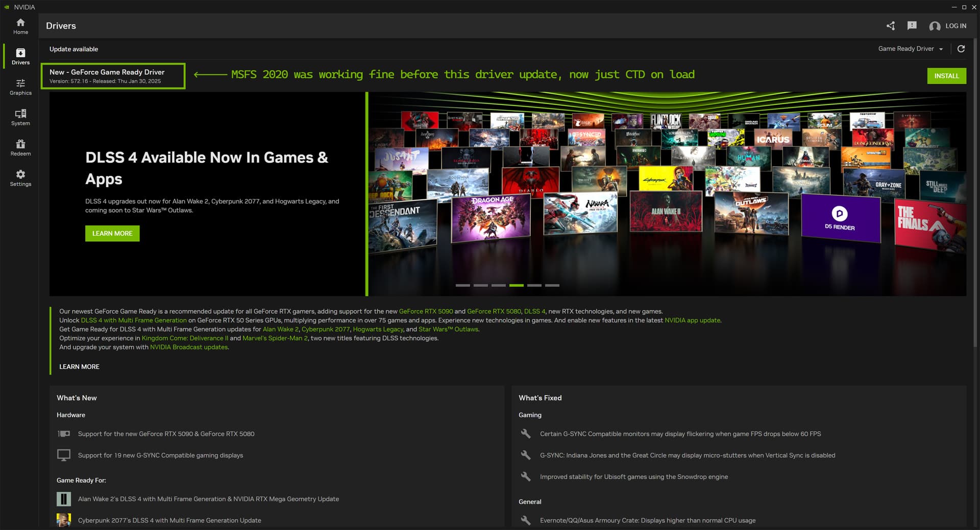Click wrench icon beside Indiana Jones fix
980x530 pixels.
(x=526, y=455)
